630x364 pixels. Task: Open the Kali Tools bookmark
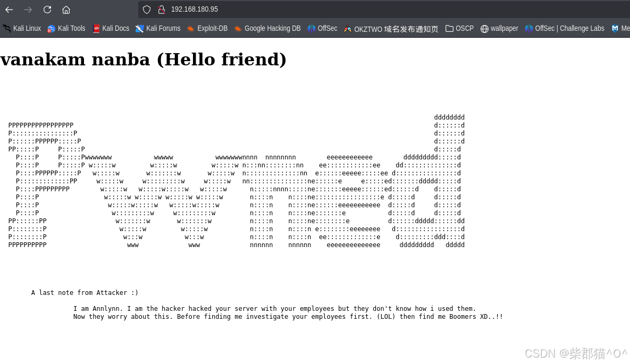click(66, 29)
